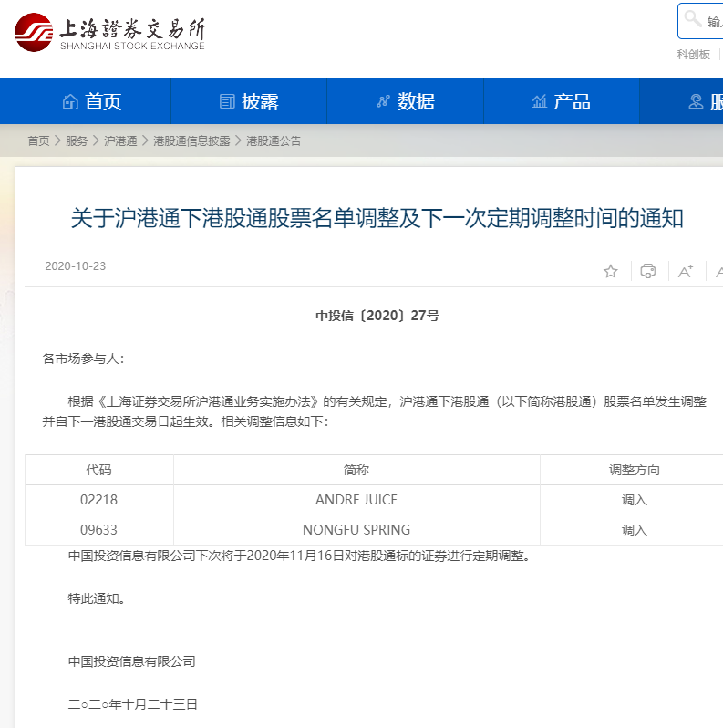Click the Shanghai Stock Exchange logo

point(110,33)
